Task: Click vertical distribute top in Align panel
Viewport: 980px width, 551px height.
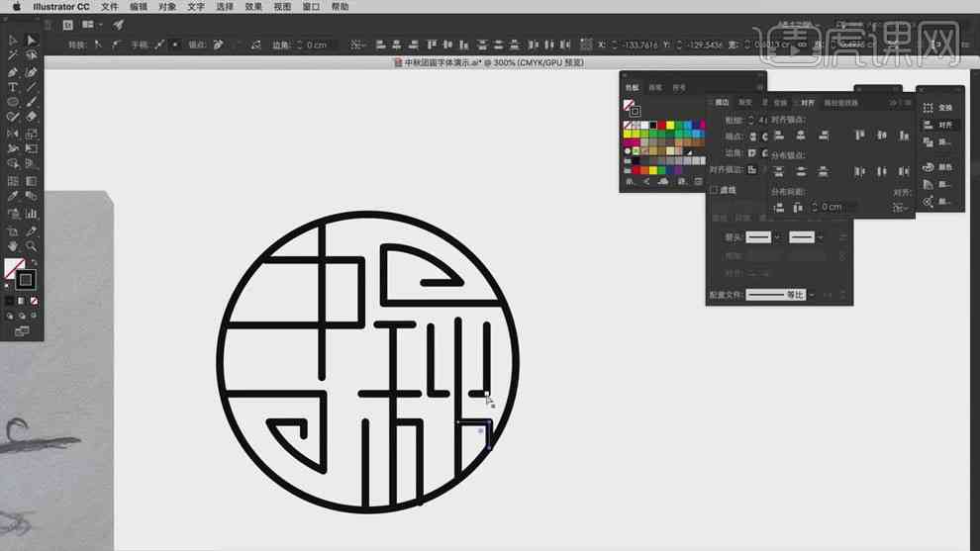Action: point(779,171)
